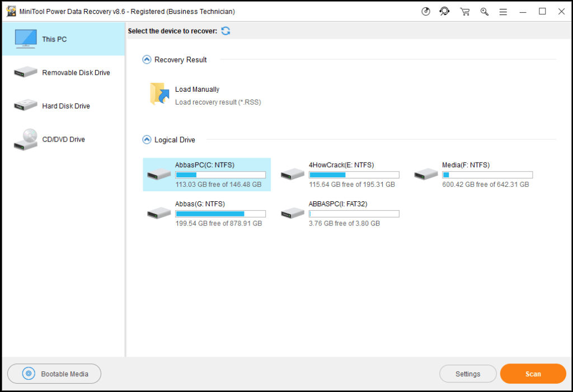The image size is (573, 392).
Task: Select Removable Disk Drive category
Action: [64, 72]
